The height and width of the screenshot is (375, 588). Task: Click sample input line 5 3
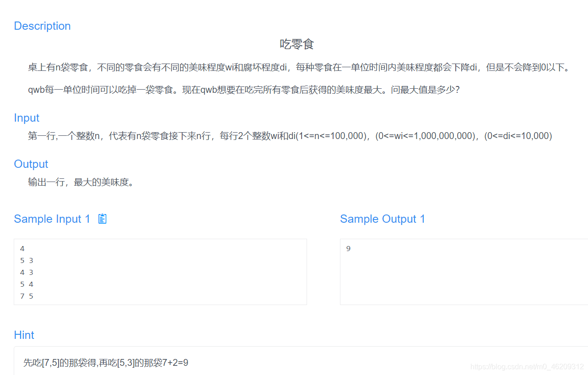click(27, 261)
